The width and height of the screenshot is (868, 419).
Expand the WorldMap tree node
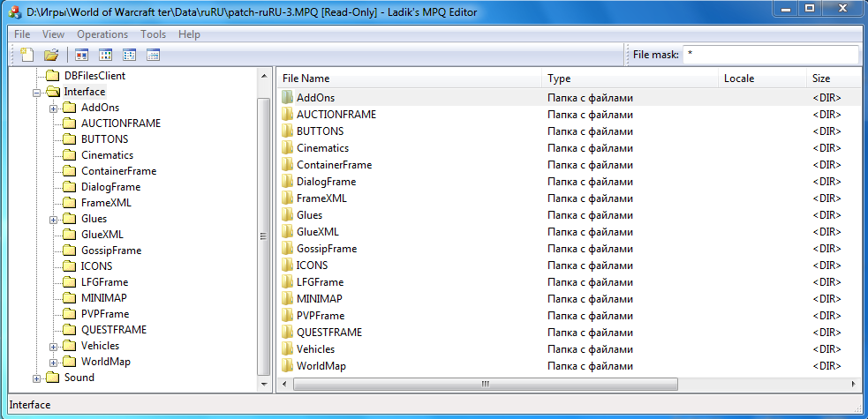click(54, 363)
